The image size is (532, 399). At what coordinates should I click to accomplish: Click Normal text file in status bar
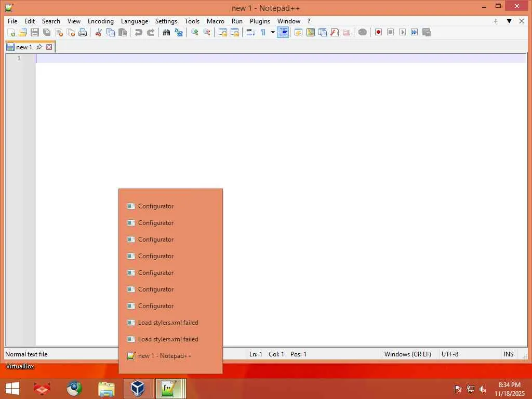[26, 354]
